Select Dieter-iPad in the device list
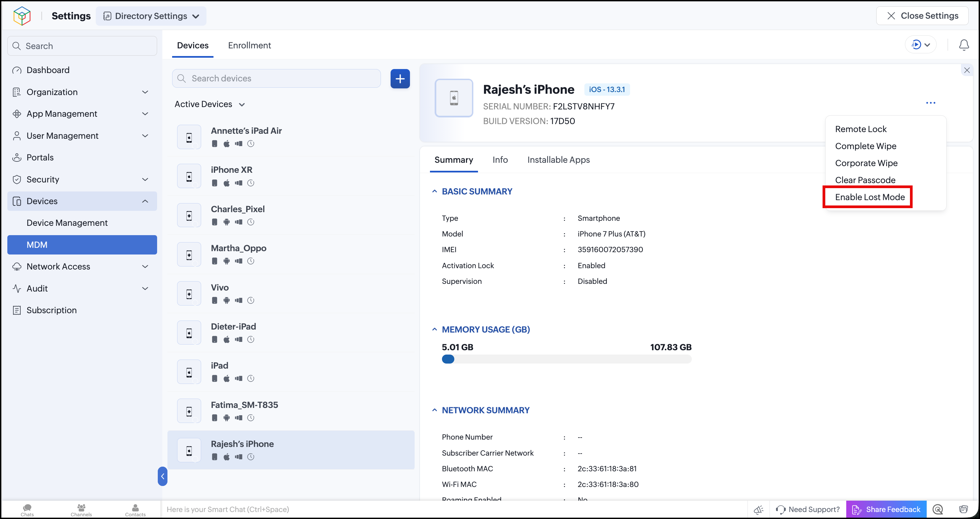 [291, 333]
